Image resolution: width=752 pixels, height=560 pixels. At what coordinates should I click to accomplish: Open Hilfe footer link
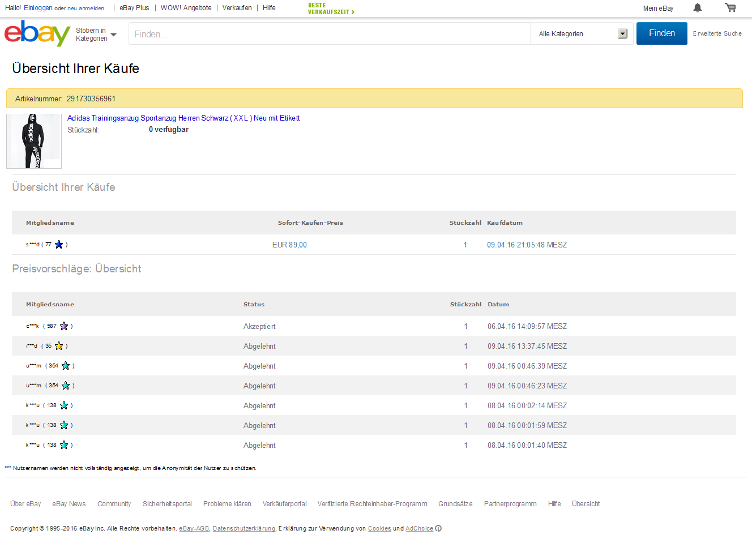(x=554, y=504)
